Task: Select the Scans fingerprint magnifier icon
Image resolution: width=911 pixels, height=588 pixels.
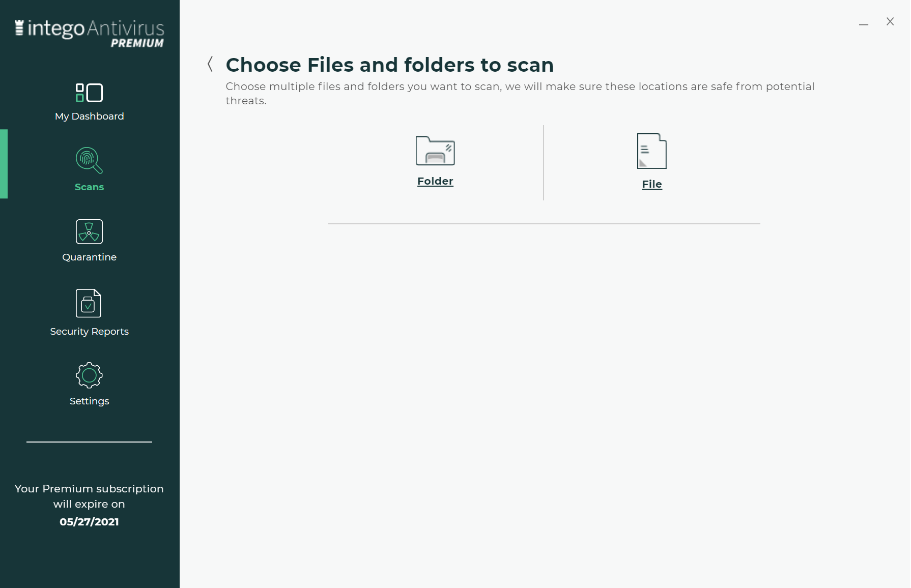Action: 89,160
